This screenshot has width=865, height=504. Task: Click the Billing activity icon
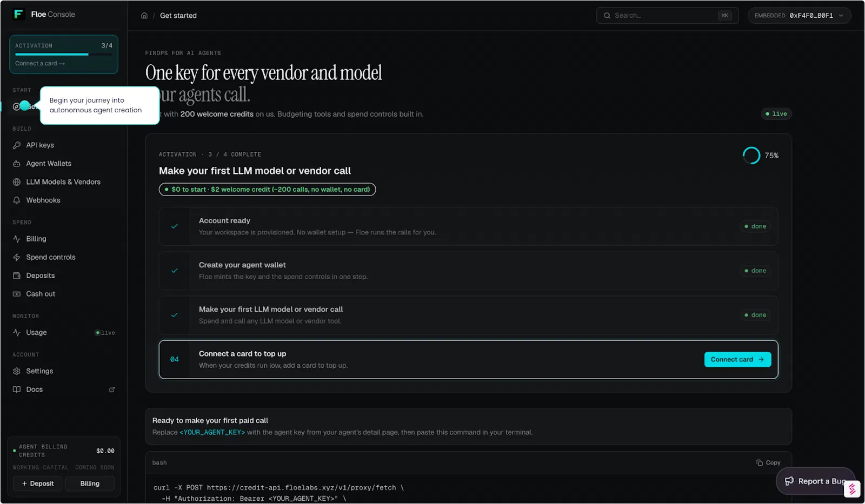click(17, 239)
